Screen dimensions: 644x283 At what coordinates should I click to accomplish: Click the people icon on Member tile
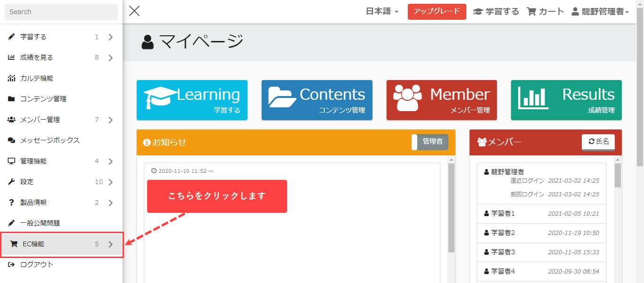coord(407,97)
